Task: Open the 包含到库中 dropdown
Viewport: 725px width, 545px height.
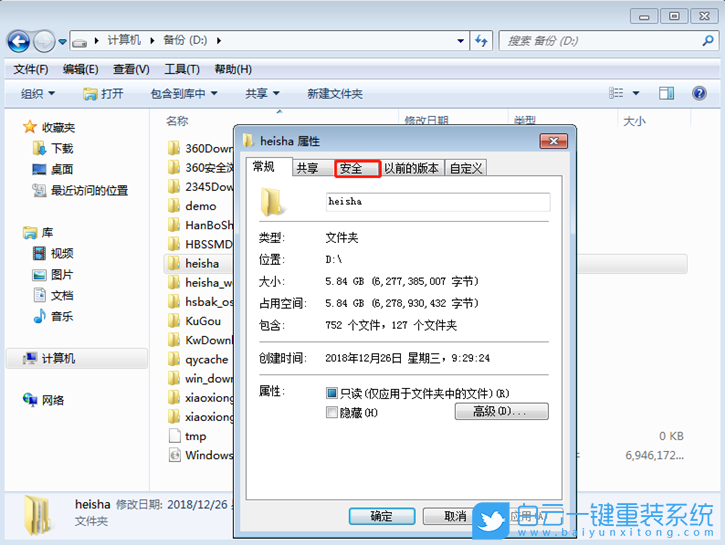Action: 184,94
